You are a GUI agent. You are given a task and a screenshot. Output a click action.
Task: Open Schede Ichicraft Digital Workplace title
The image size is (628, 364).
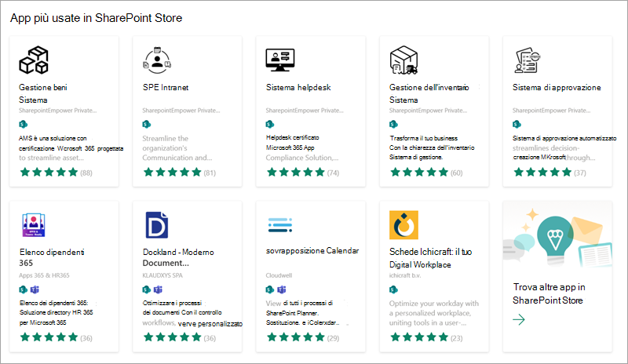(430, 258)
